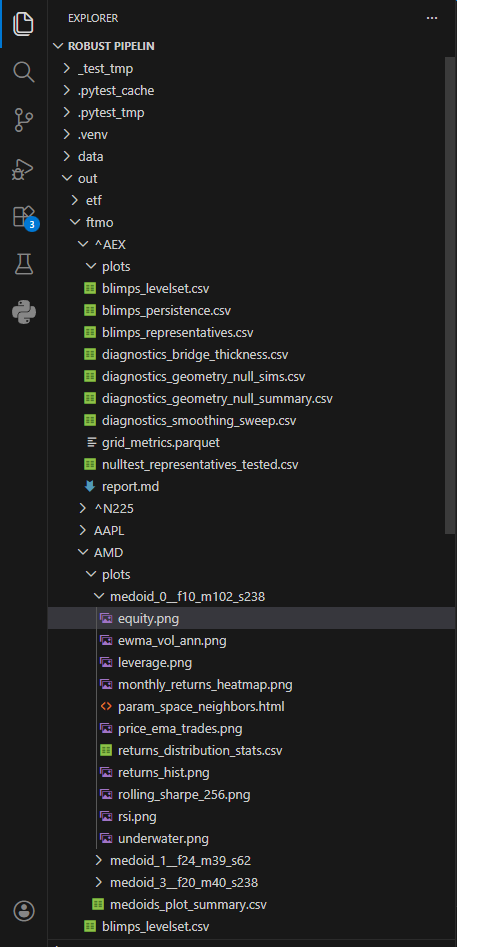
Task: Open Extensions view with 3 badge
Action: point(25,217)
